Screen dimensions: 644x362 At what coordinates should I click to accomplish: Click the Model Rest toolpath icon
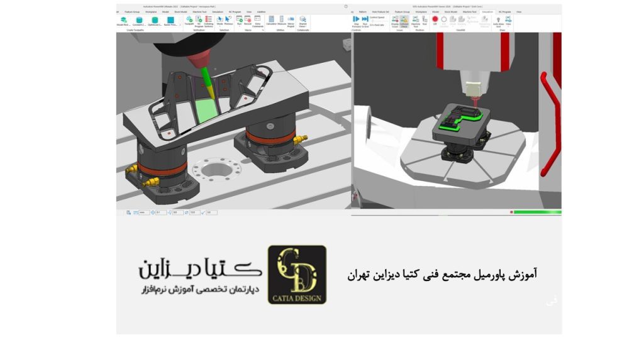123,21
